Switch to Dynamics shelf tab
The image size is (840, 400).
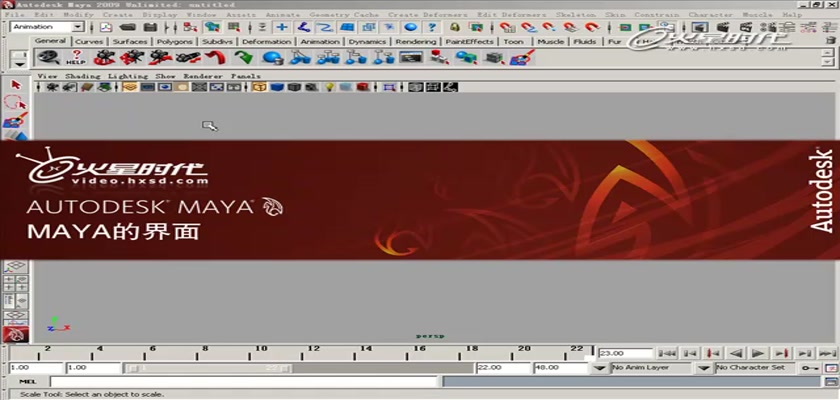pyautogui.click(x=368, y=41)
